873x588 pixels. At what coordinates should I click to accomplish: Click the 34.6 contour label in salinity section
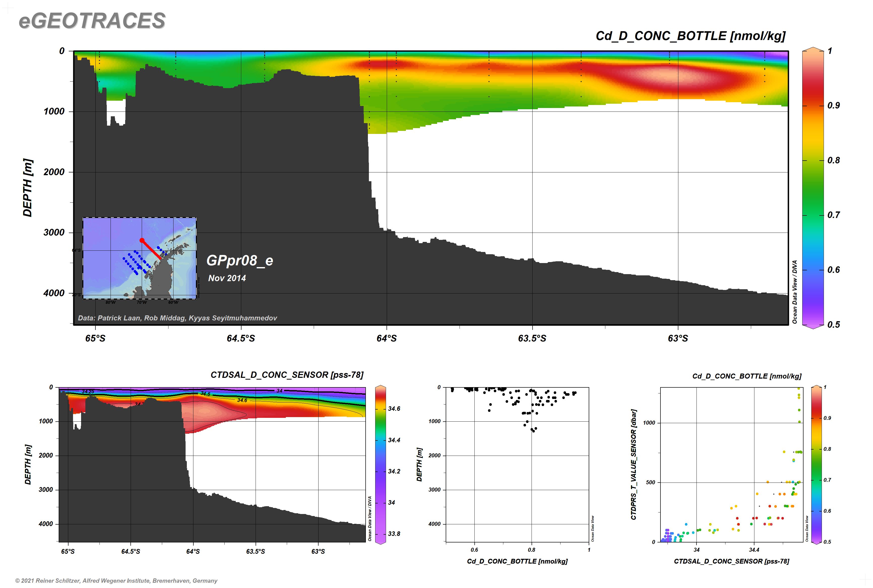tap(242, 400)
